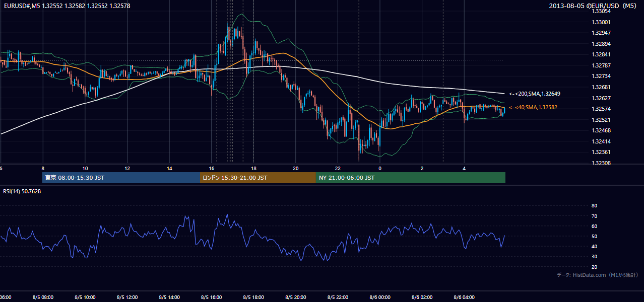The image size is (644, 302).
Task: Click price axis value 1.32787
Action: coord(601,65)
